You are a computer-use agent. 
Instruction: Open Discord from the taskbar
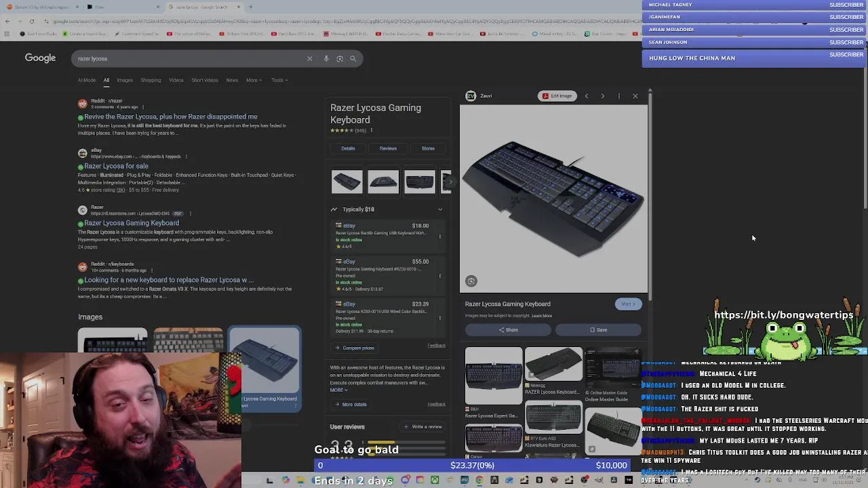(x=405, y=481)
